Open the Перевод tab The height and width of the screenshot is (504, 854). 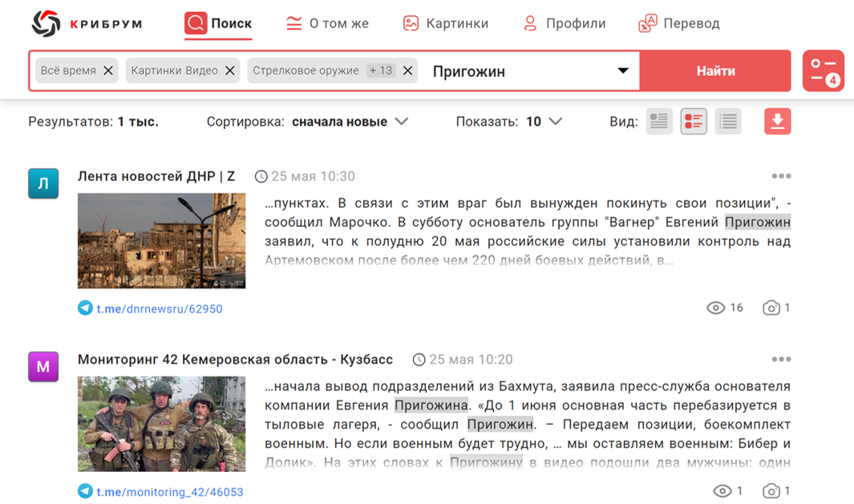pyautogui.click(x=679, y=23)
